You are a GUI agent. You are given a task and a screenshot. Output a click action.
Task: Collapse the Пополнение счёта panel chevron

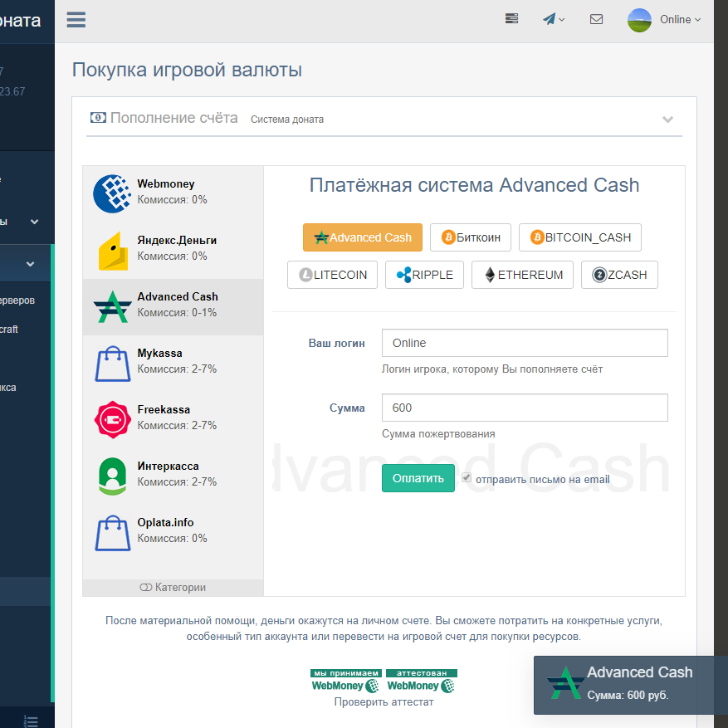(x=667, y=120)
